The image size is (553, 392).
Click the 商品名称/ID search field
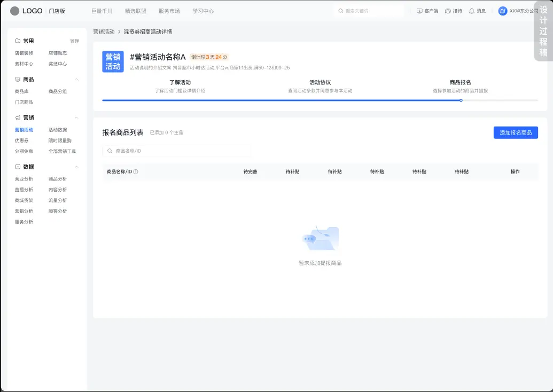[x=176, y=151]
